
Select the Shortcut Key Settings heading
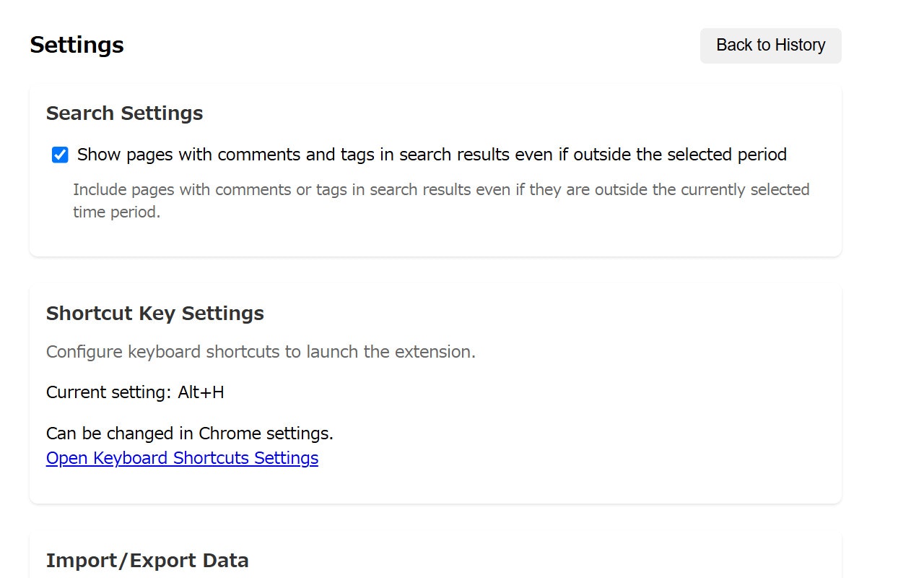point(155,314)
